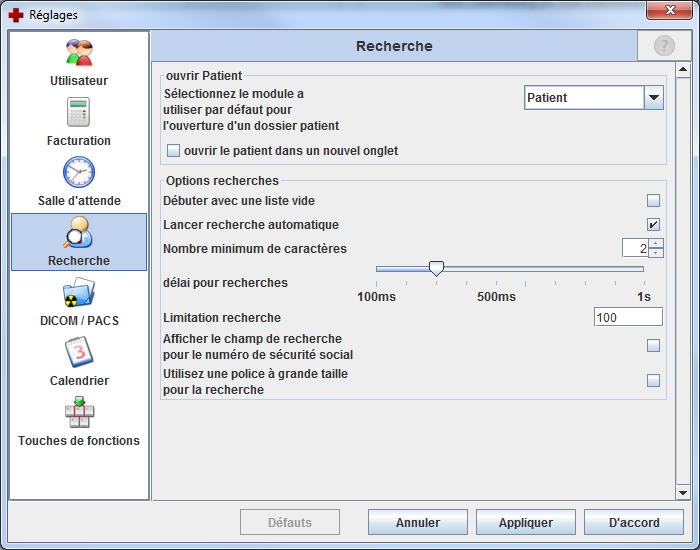Check Débuter avec une liste vide
The image size is (700, 550).
tap(653, 201)
